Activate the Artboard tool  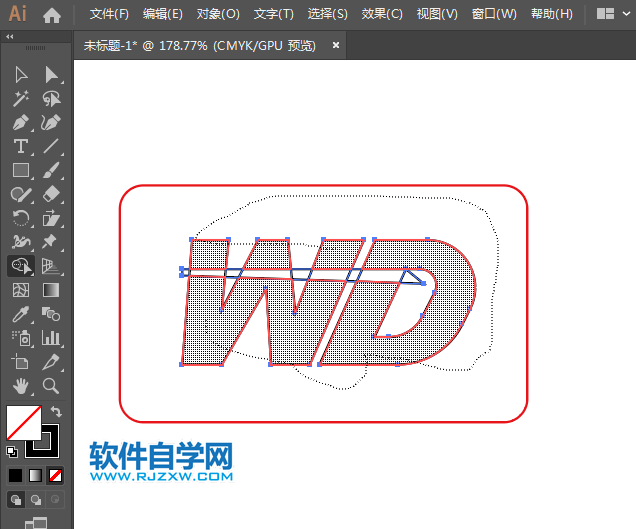(21, 361)
